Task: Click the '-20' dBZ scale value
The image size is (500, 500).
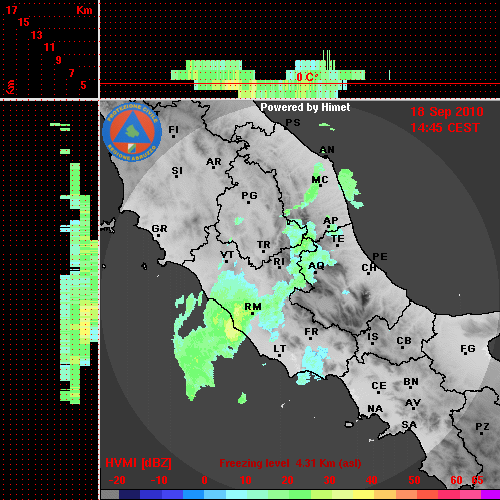Action: pyautogui.click(x=117, y=480)
